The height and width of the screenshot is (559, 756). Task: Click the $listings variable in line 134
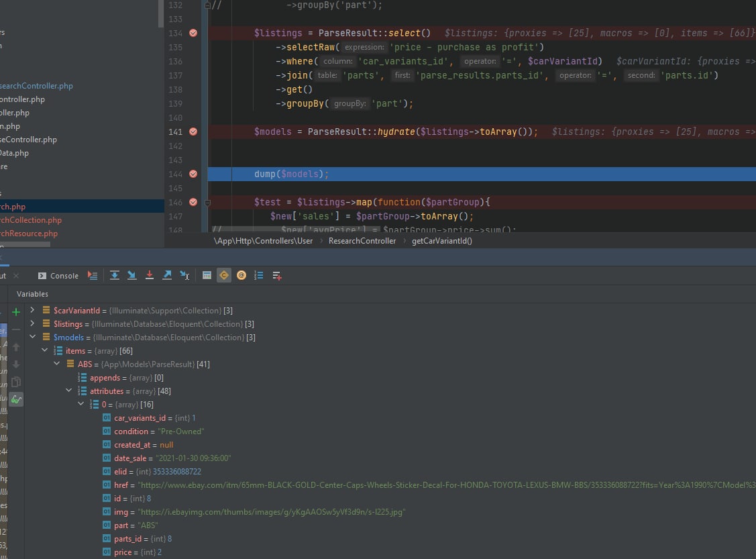tap(278, 33)
